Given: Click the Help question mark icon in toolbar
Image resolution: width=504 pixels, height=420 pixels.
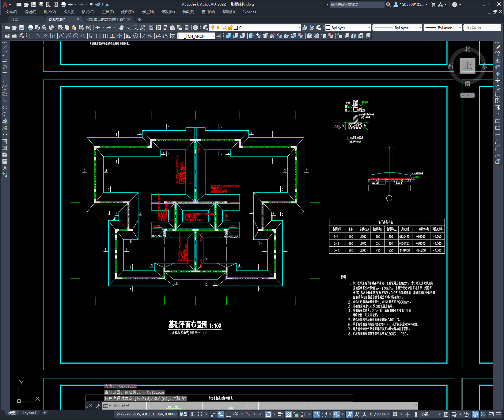Looking at the screenshot, I should coord(195,28).
